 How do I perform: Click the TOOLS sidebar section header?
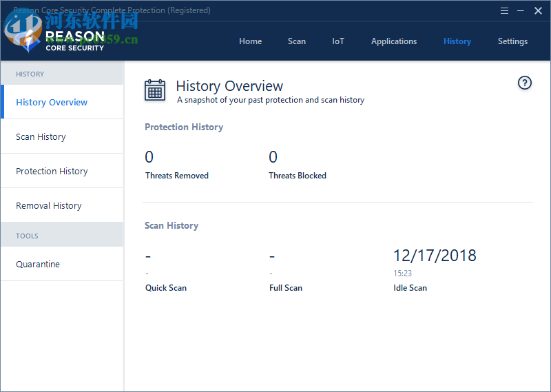pos(27,236)
